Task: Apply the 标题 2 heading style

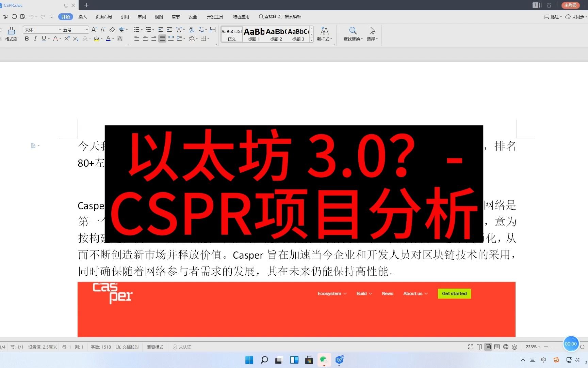Action: pyautogui.click(x=276, y=34)
